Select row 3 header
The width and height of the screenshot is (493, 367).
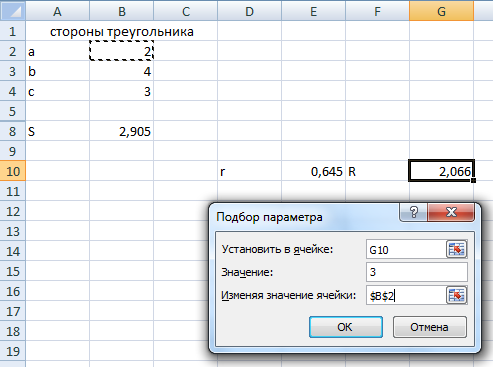point(13,71)
